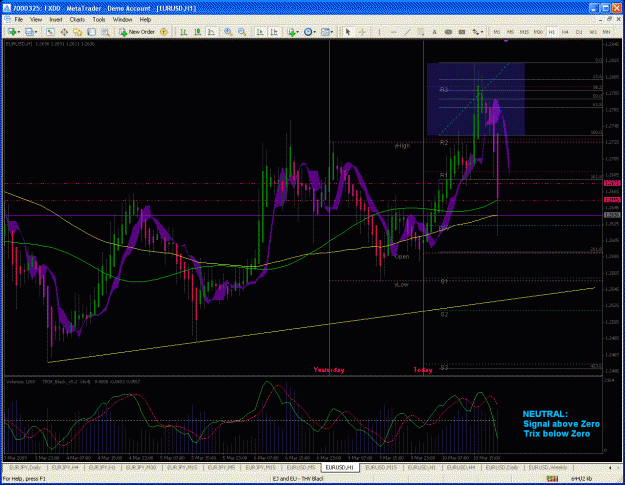Toggle the Terminal window icon
The width and height of the screenshot is (625, 485).
pyautogui.click(x=91, y=32)
